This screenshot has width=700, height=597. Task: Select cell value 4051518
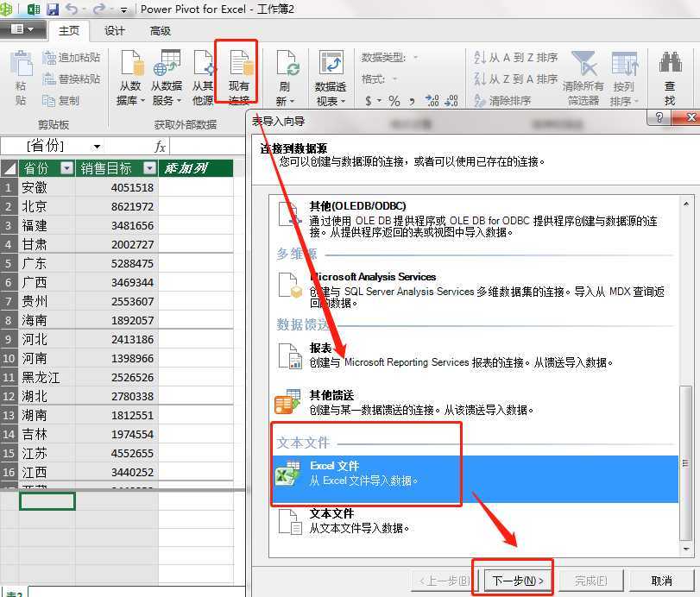pos(117,187)
